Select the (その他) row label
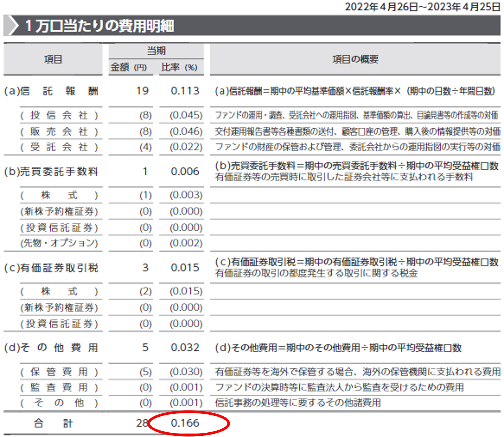The image size is (504, 437). (x=59, y=403)
